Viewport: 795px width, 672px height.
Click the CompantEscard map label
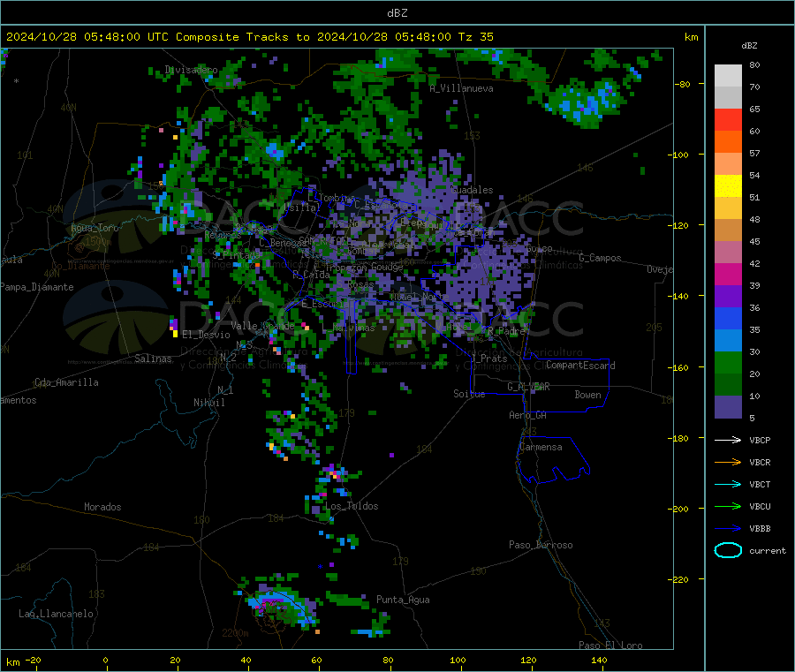580,366
